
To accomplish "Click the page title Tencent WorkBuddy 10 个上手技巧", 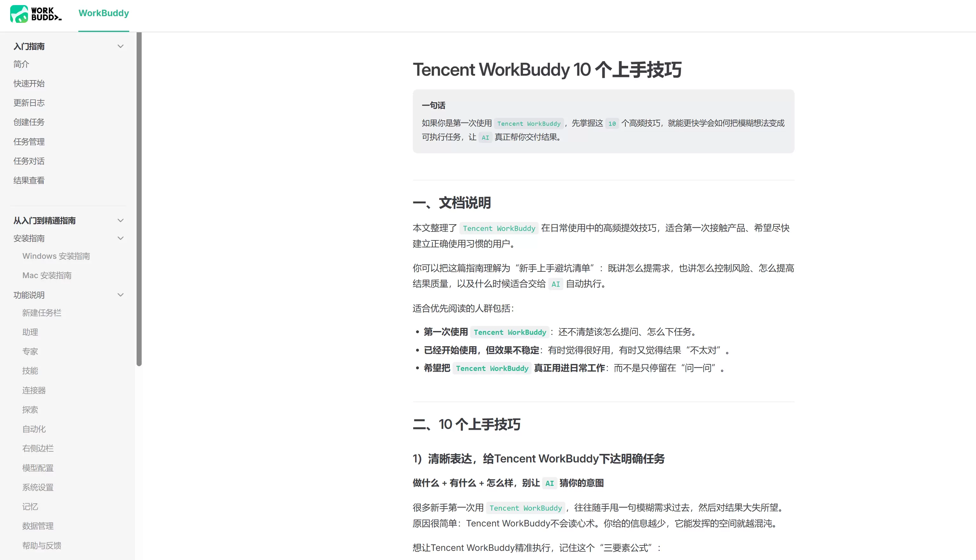I will click(547, 70).
